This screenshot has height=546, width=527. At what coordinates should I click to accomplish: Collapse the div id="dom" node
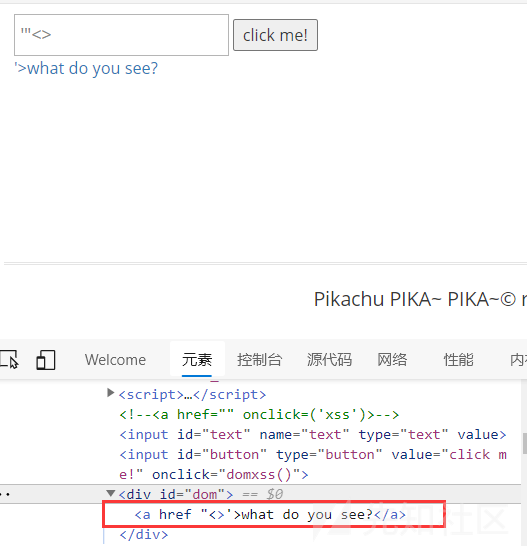(x=111, y=493)
